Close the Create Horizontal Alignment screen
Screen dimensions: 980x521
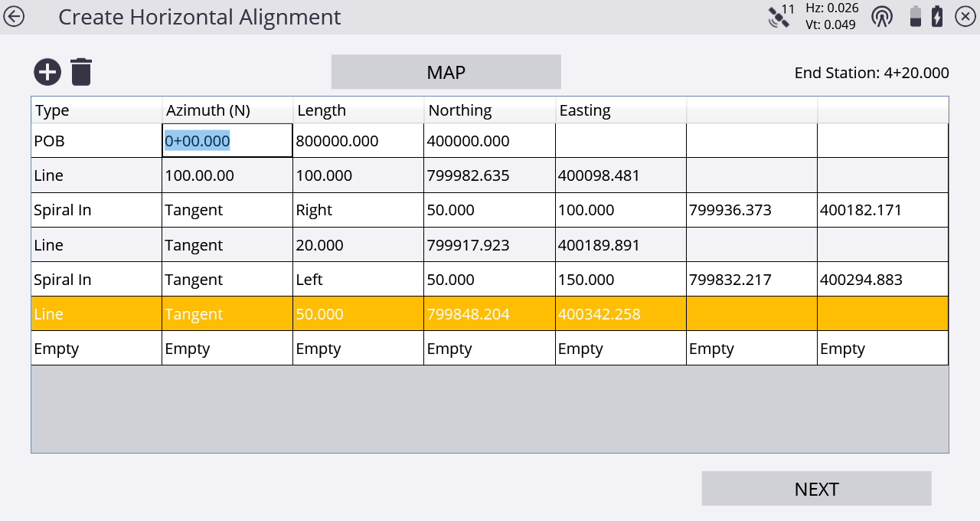pyautogui.click(x=965, y=16)
